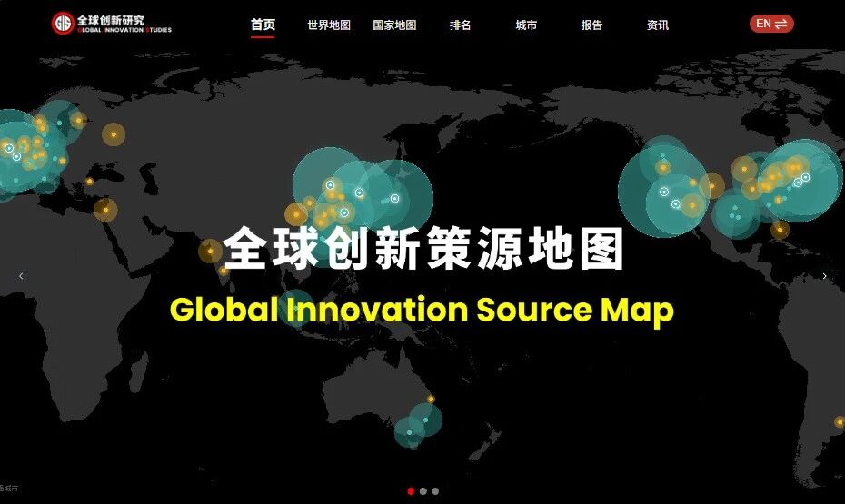Image resolution: width=845 pixels, height=504 pixels.
Task: Open the 报告 reports menu
Action: (591, 25)
